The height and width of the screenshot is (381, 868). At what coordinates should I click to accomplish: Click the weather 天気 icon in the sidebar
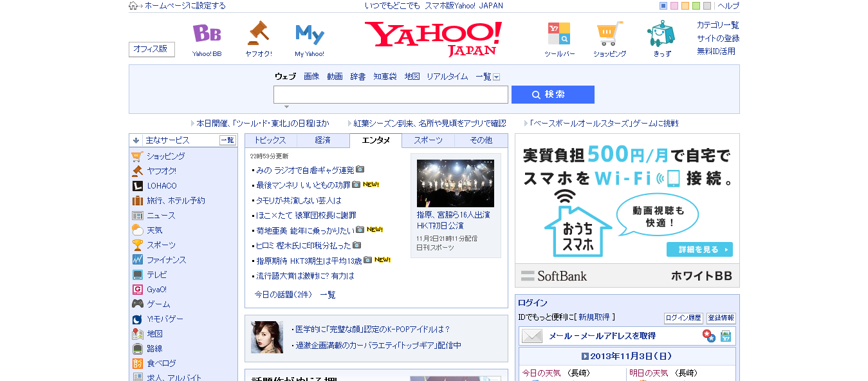(137, 230)
